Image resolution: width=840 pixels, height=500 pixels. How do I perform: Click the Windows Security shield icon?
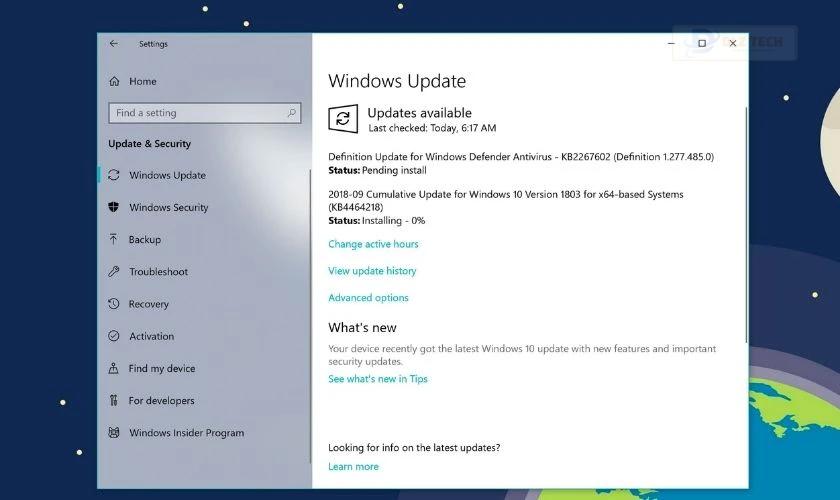(114, 207)
